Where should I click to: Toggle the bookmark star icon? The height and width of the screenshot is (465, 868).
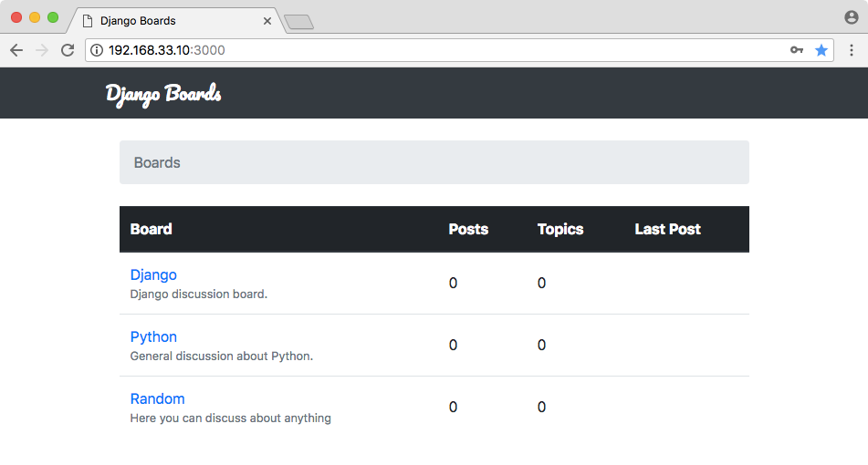pyautogui.click(x=821, y=50)
